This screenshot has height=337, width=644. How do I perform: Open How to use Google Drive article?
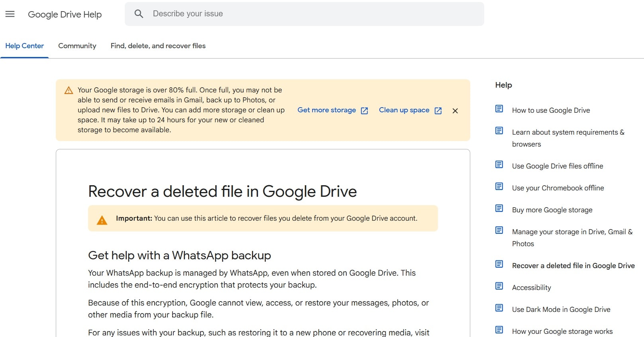[551, 110]
